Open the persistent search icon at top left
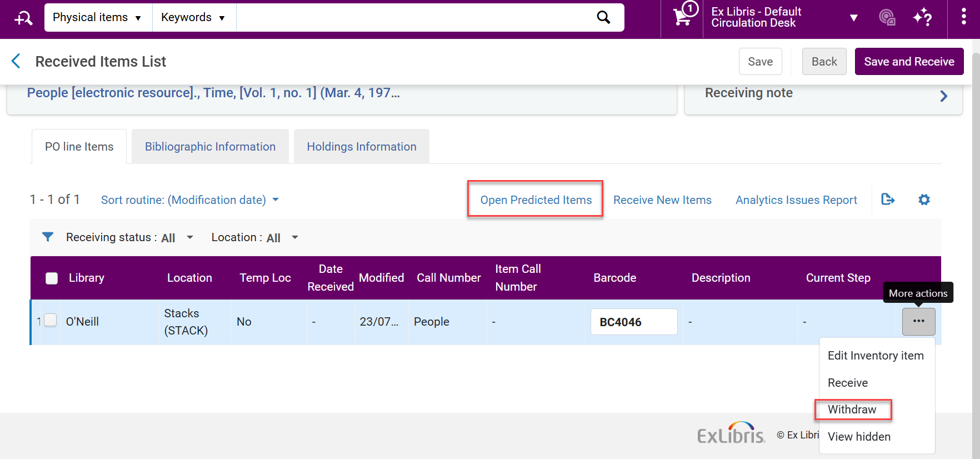The width and height of the screenshot is (980, 459). pos(23,18)
